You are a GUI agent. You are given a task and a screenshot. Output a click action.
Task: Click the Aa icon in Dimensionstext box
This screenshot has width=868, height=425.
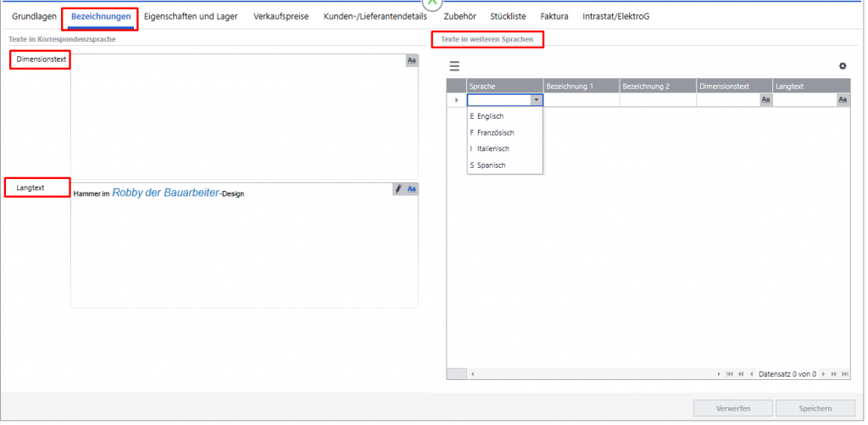[x=412, y=60]
